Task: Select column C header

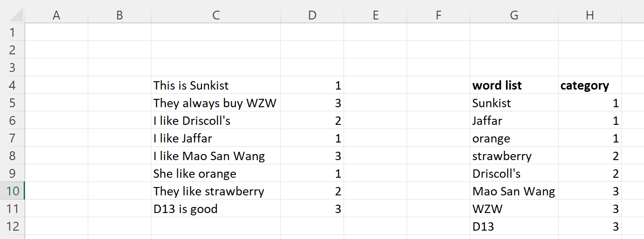Action: [216, 15]
